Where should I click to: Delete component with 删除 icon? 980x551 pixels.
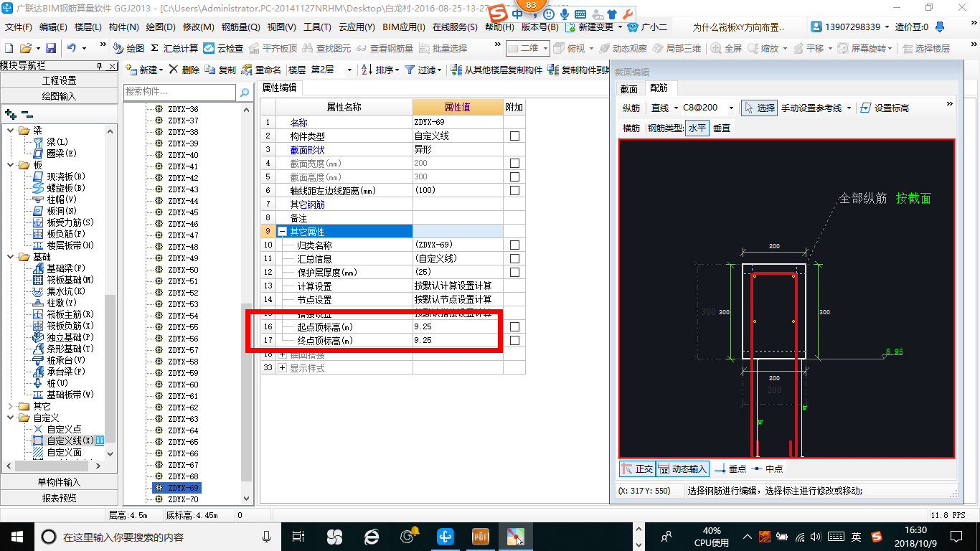[x=184, y=70]
